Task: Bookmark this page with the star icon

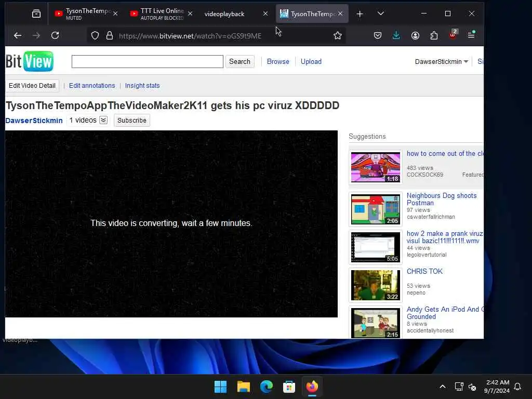Action: tap(337, 36)
